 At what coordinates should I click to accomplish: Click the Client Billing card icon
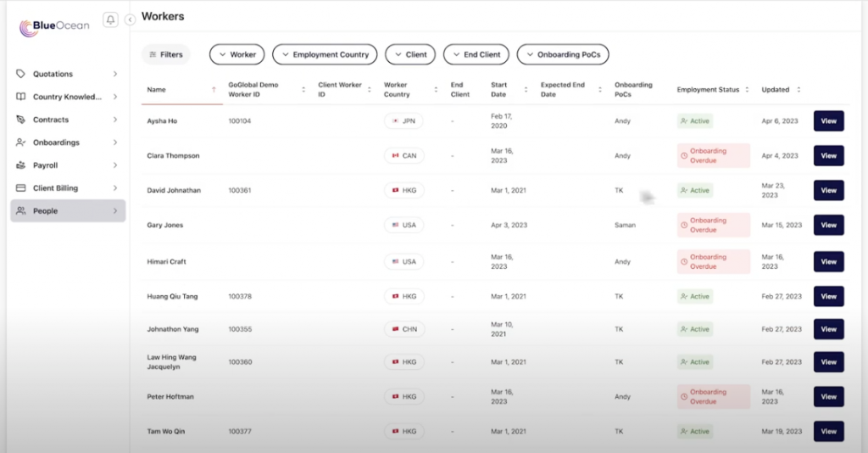20,187
